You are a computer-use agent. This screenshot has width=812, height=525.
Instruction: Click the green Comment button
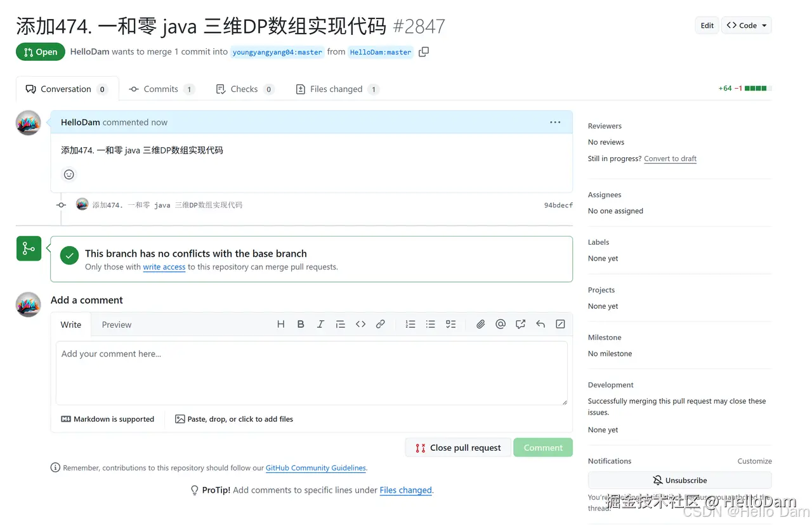tap(543, 448)
